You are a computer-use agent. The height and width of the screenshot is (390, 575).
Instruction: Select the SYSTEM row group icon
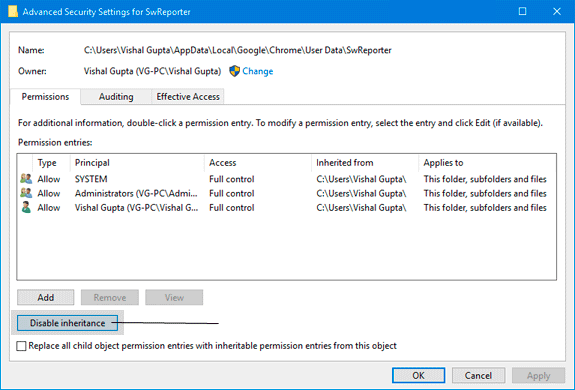pyautogui.click(x=26, y=179)
